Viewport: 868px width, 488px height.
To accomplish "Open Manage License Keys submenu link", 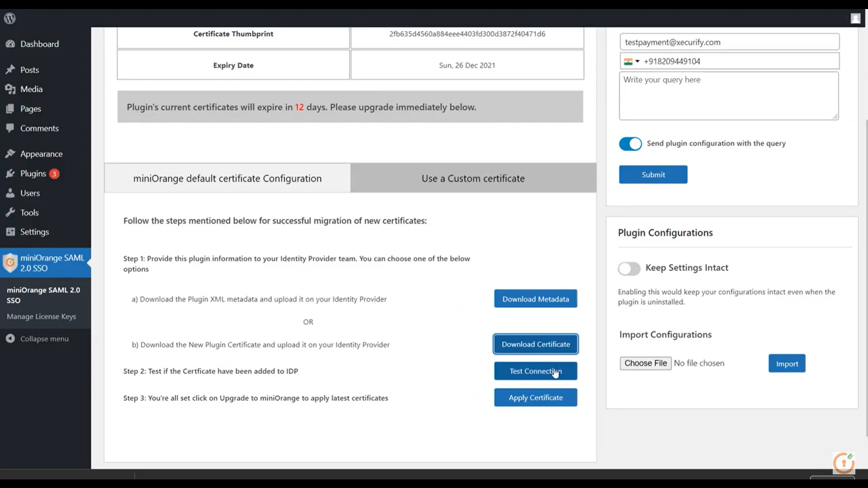I will [x=41, y=316].
